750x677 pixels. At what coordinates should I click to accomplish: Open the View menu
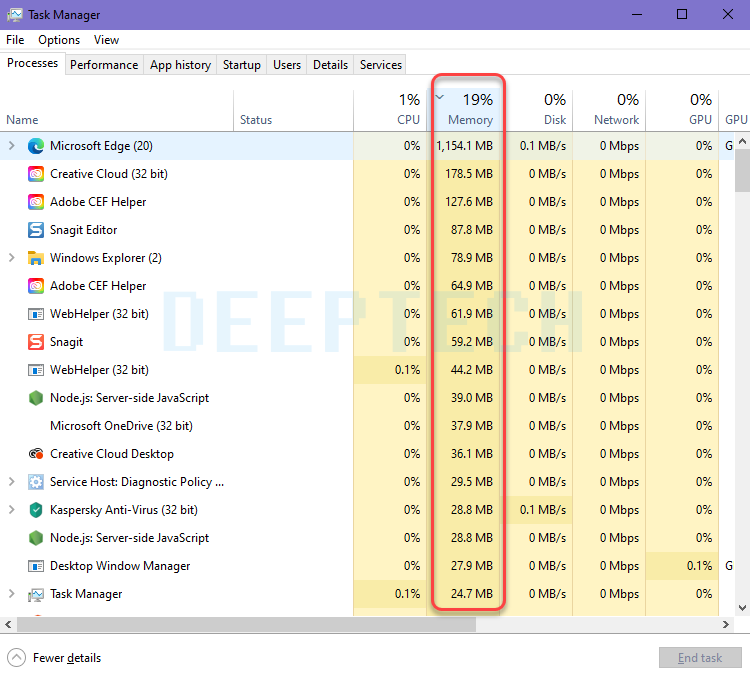[106, 40]
